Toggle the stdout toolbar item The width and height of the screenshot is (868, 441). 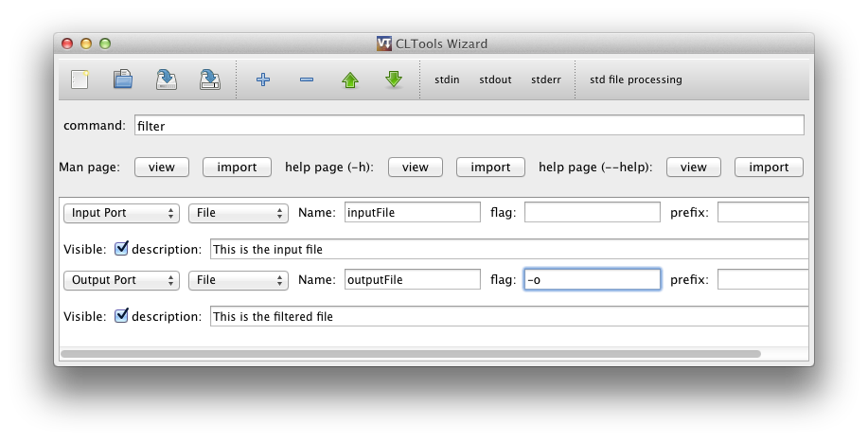[495, 80]
